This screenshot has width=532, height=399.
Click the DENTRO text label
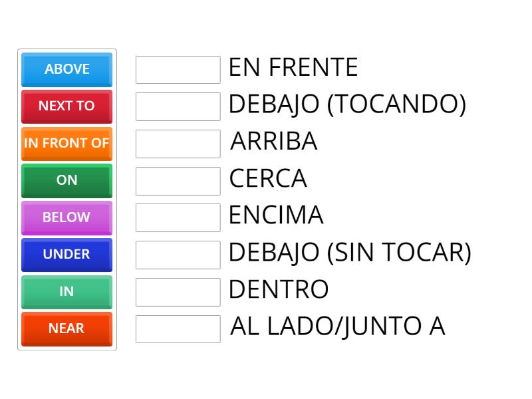[x=279, y=289]
